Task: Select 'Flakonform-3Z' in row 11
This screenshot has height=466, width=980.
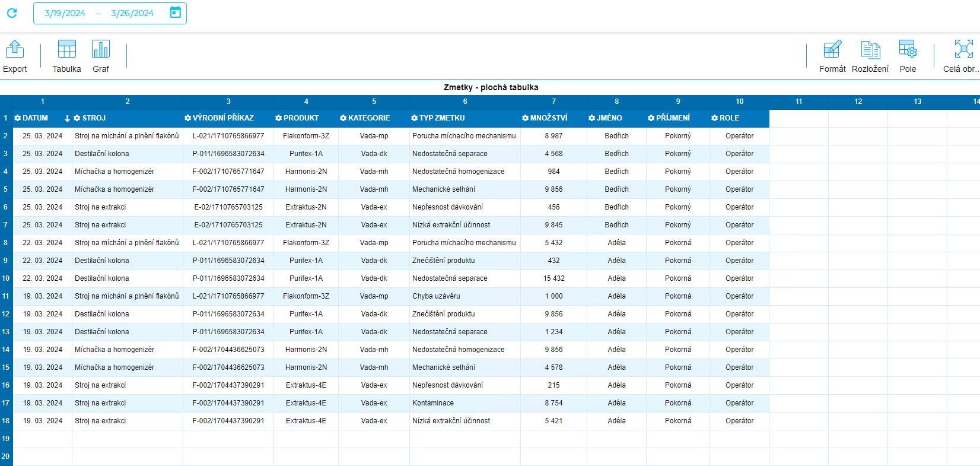Action: [306, 296]
